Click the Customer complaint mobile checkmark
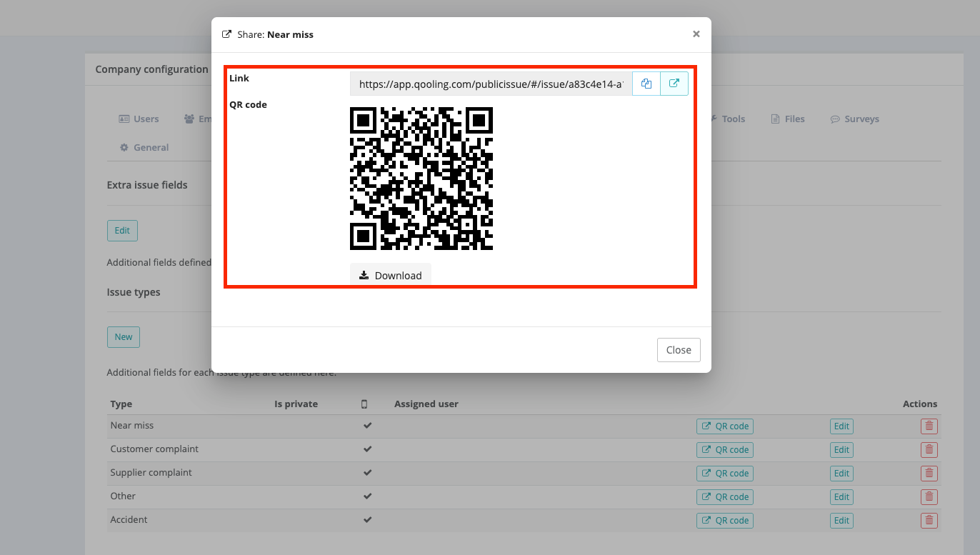Image resolution: width=980 pixels, height=555 pixels. tap(368, 449)
